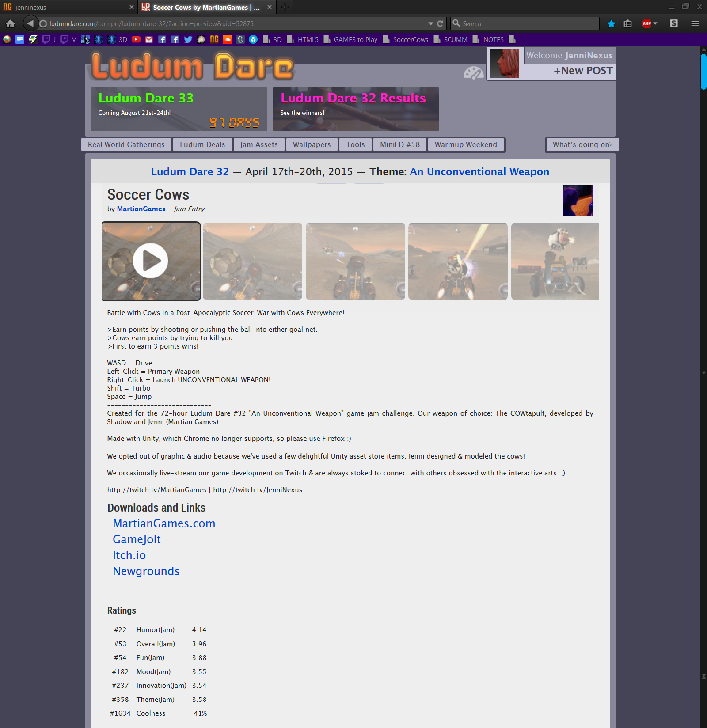
Task: Click the MartianGames avatar image
Action: 578,200
